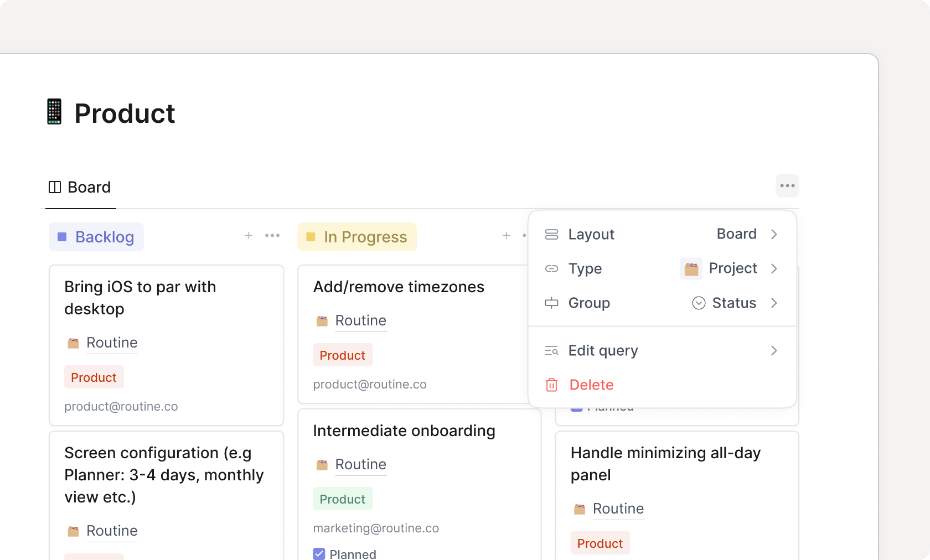Open the board view options ellipsis menu
930x560 pixels.
coord(787,186)
